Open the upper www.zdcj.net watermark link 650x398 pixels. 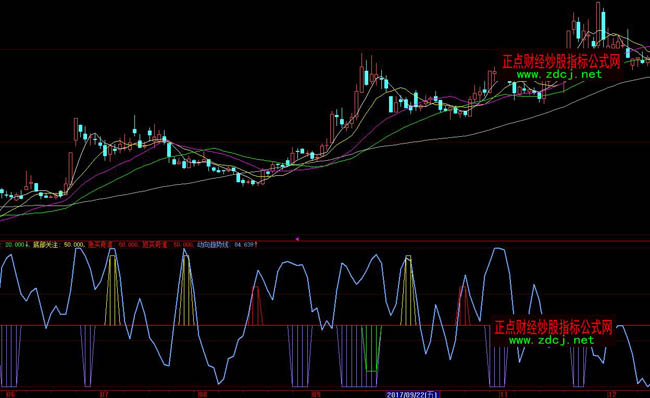pos(559,75)
